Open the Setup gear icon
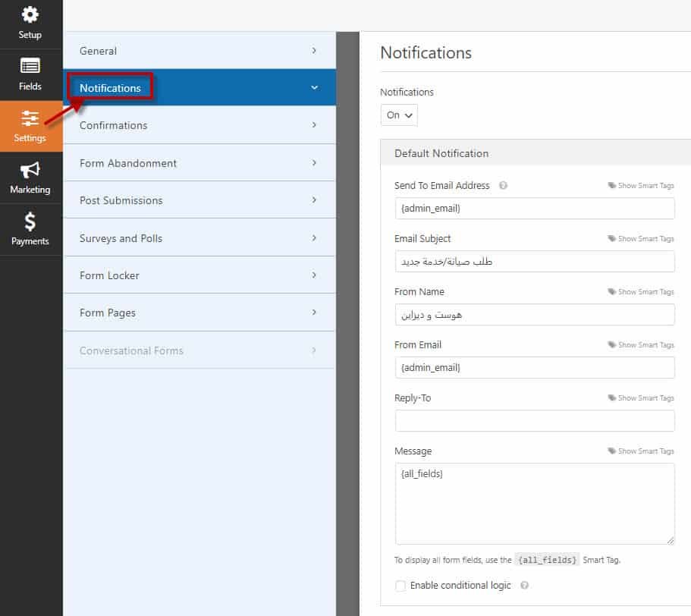 tap(30, 15)
